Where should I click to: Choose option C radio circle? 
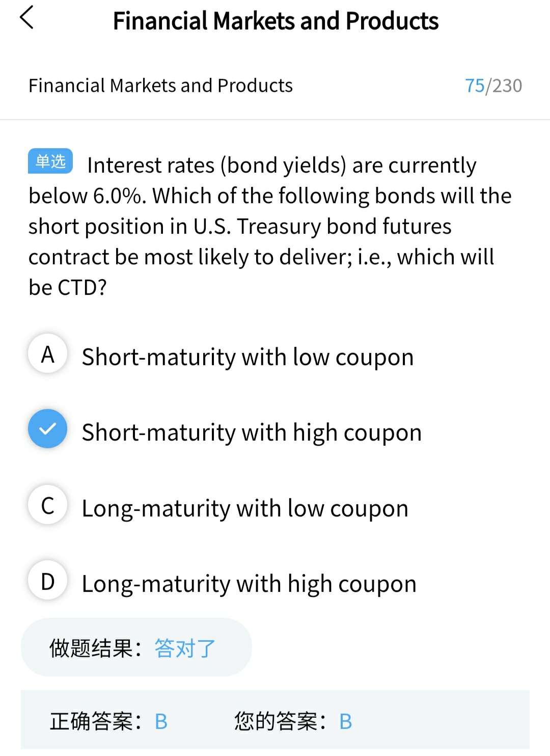click(x=47, y=505)
